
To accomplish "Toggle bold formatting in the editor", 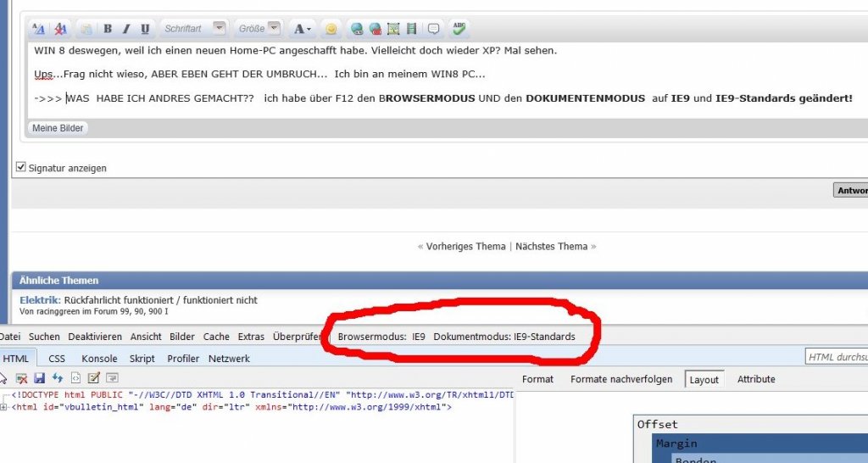I will 108,29.
